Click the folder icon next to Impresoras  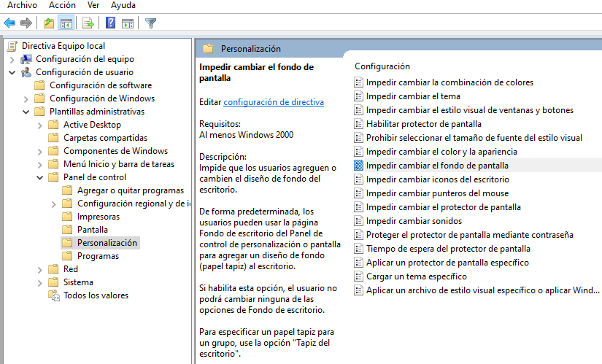[67, 217]
